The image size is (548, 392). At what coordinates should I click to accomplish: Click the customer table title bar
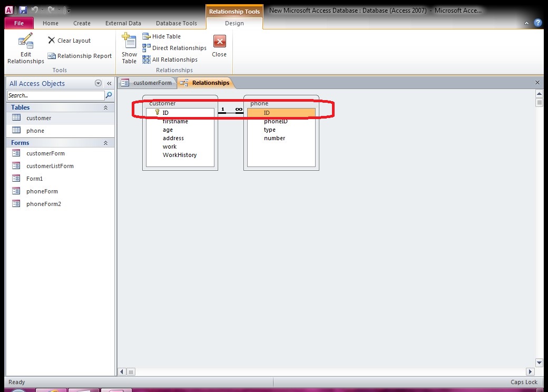point(180,103)
